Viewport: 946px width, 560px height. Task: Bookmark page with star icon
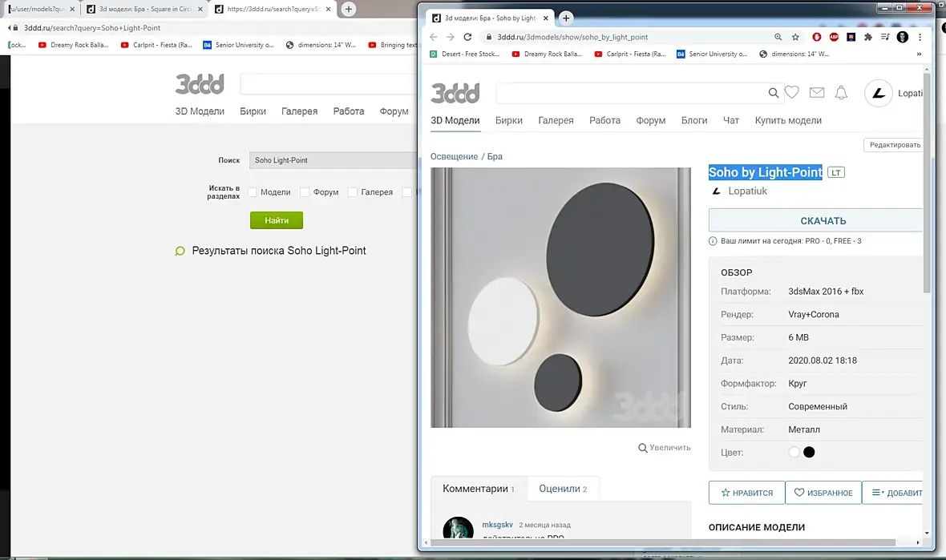point(795,37)
